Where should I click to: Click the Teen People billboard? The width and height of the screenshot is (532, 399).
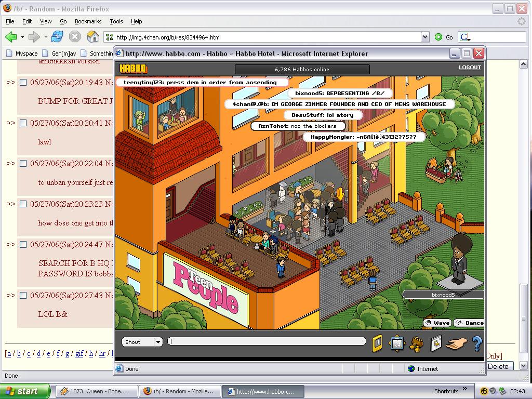click(206, 289)
